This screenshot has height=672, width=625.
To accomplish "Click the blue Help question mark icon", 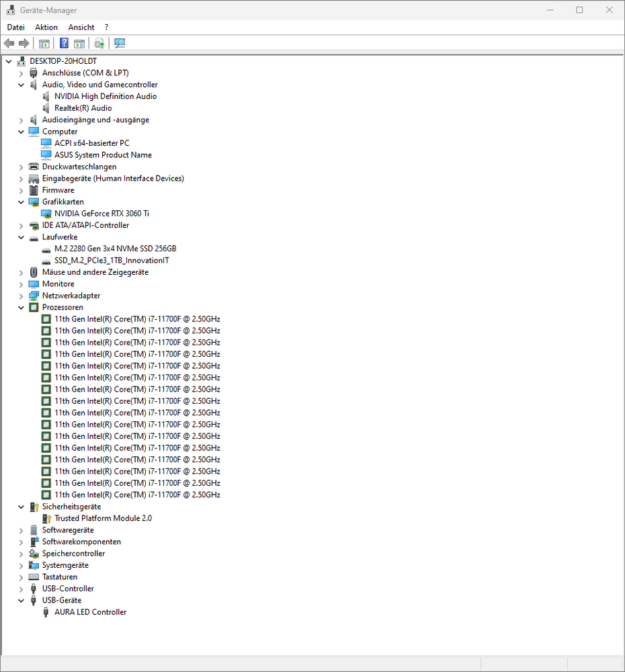I will 64,43.
